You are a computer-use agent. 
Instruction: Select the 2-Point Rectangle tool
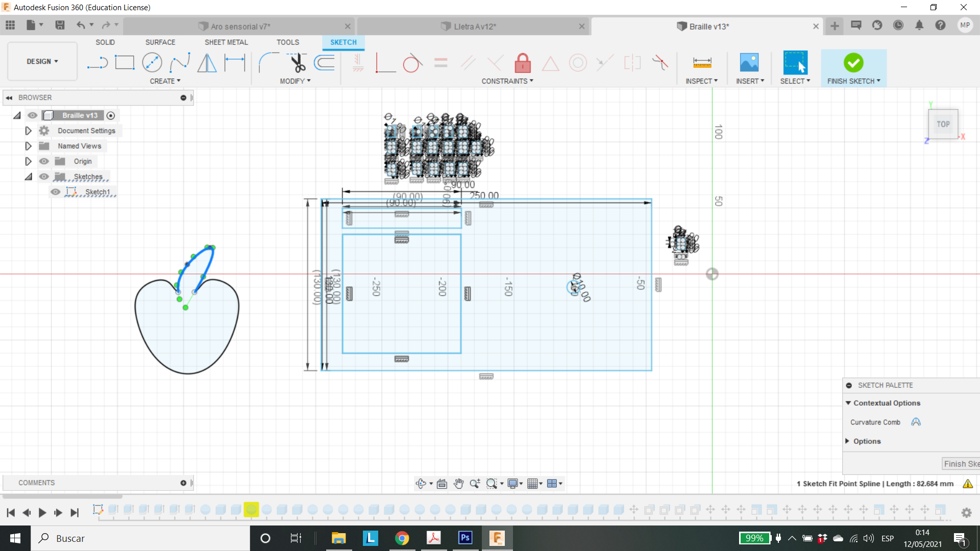point(125,63)
